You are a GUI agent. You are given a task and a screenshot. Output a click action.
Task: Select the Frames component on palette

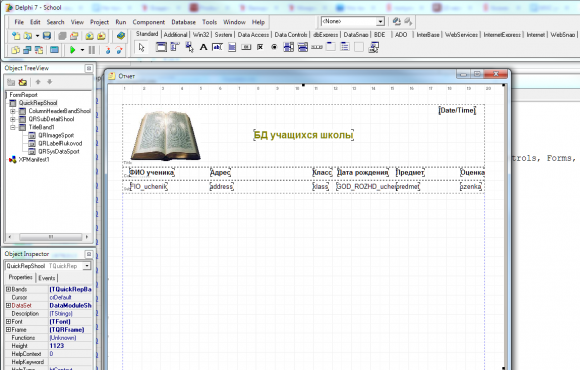[x=161, y=47]
